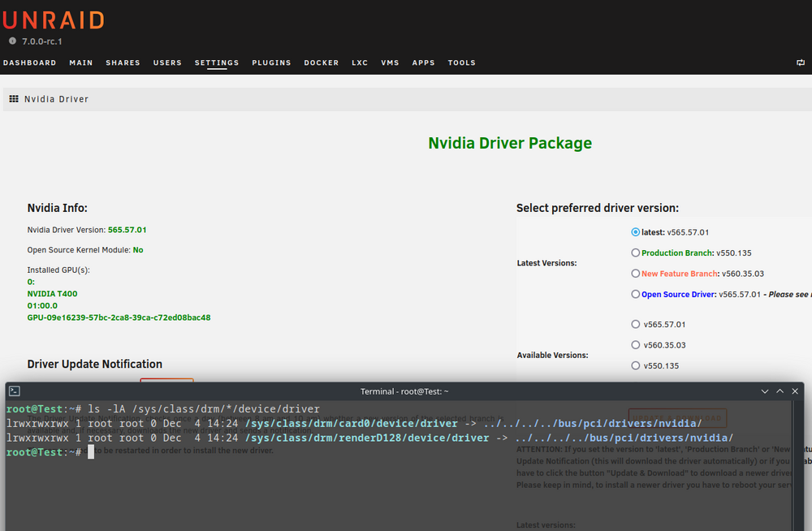Select available version v550.135
812x531 pixels.
[636, 365]
